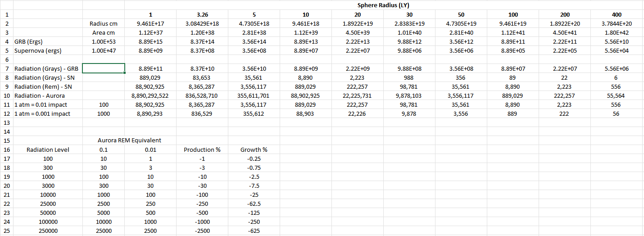Screen dimensions: 644x236
Task: Select the '1 atm = 0.001 impact' label
Action: (48, 113)
